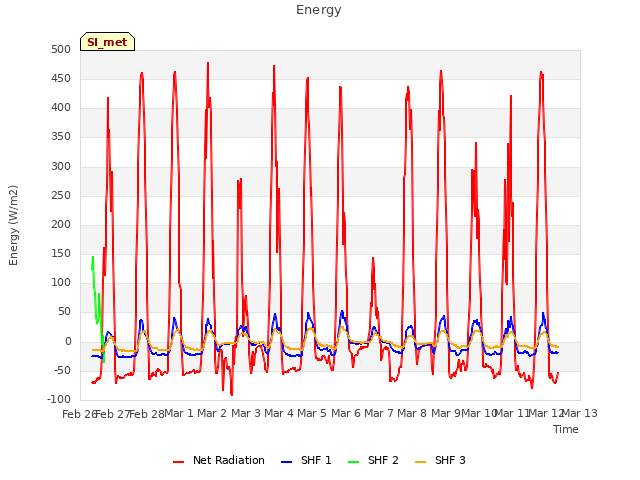Click the Mar 1 date tick label
The width and height of the screenshot is (640, 480).
178,413
